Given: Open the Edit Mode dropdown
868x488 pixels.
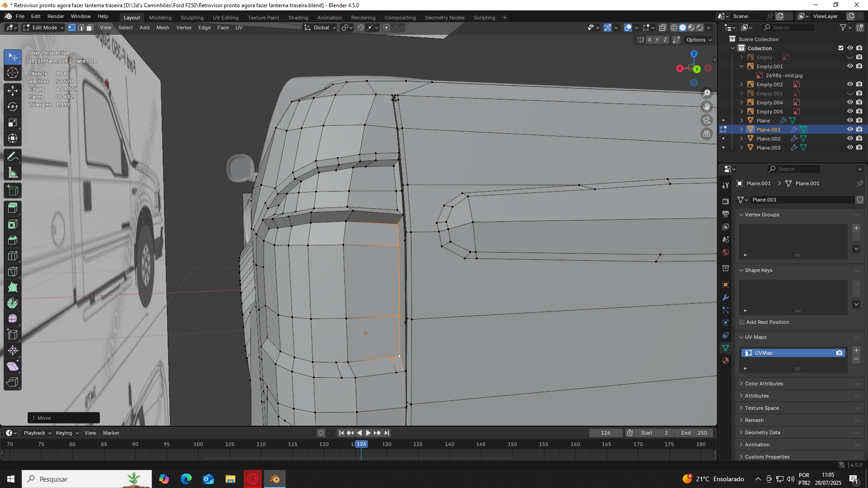Looking at the screenshot, I should click(x=44, y=28).
